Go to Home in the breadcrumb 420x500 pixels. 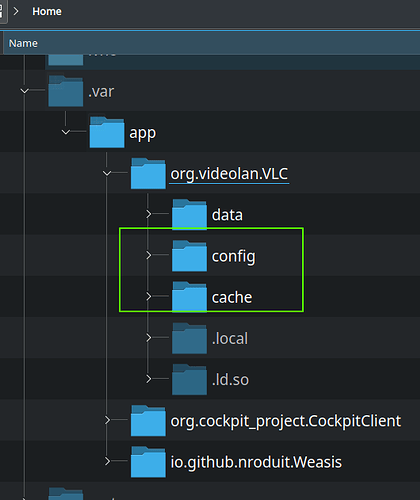[x=47, y=11]
